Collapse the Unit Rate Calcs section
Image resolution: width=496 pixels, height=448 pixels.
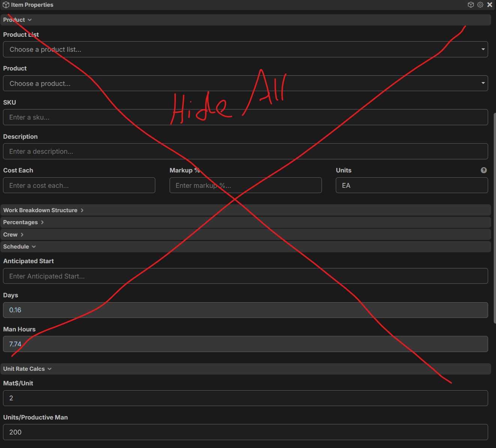[27, 369]
